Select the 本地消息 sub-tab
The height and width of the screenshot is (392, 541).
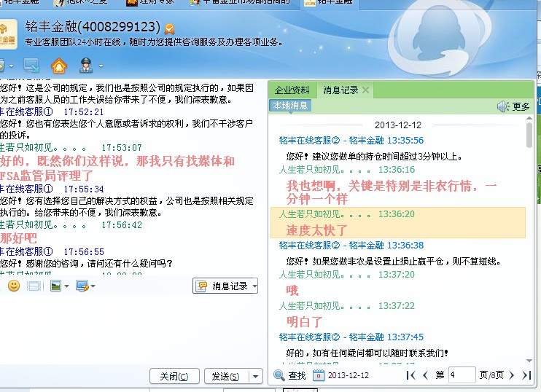click(290, 106)
